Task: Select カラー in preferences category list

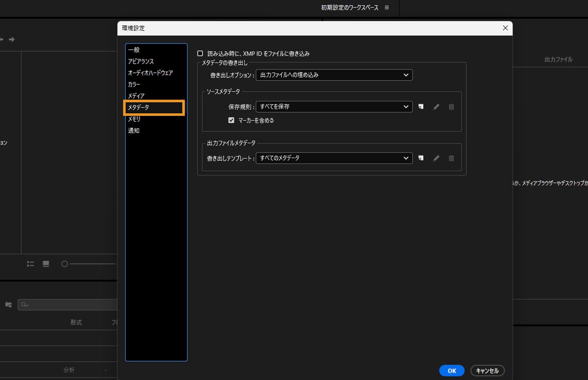Action: click(x=156, y=84)
